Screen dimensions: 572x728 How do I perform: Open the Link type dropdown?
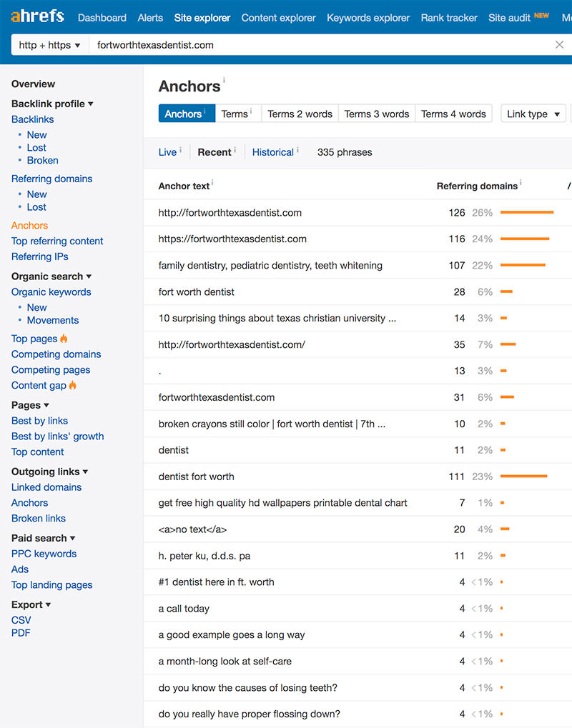[533, 114]
